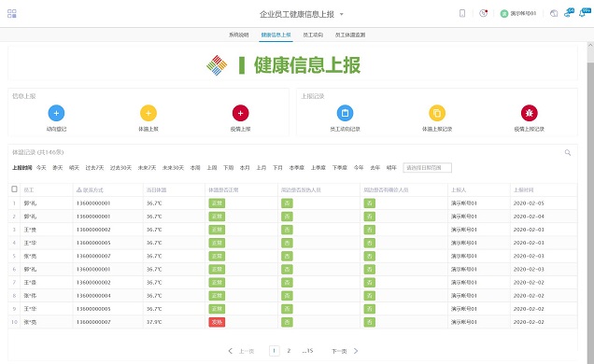Click the 体温是否正常 column header
Screen dimensions: 594x364
223,190
